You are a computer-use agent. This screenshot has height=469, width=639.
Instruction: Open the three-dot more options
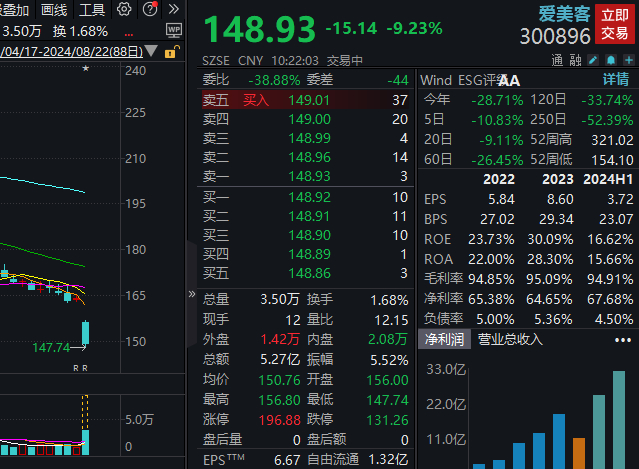click(x=623, y=340)
